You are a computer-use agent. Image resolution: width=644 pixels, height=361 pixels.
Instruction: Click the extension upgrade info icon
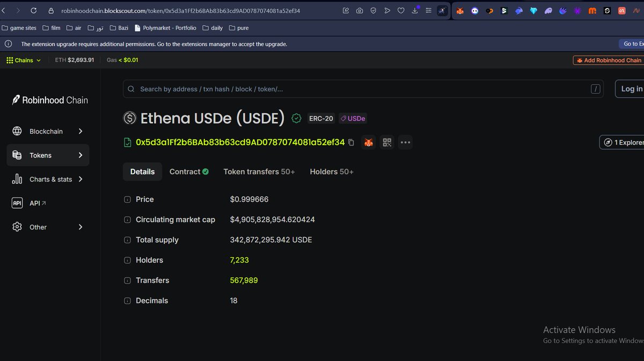click(x=9, y=44)
